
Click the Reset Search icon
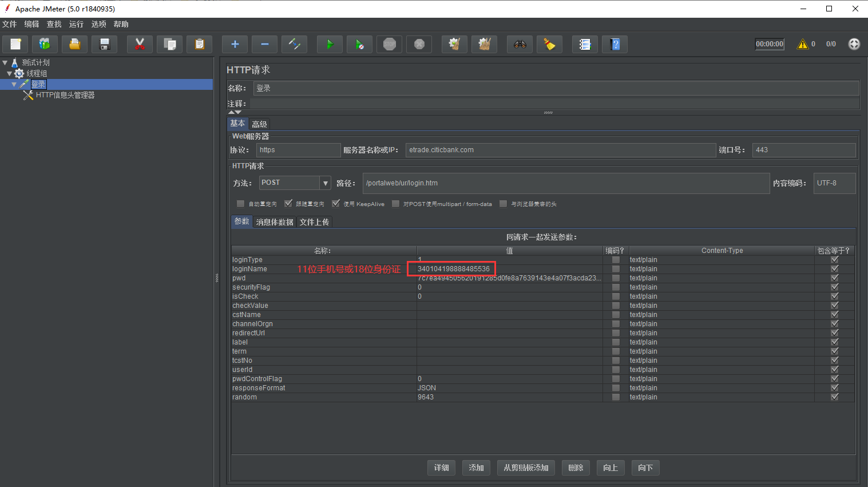click(x=550, y=44)
